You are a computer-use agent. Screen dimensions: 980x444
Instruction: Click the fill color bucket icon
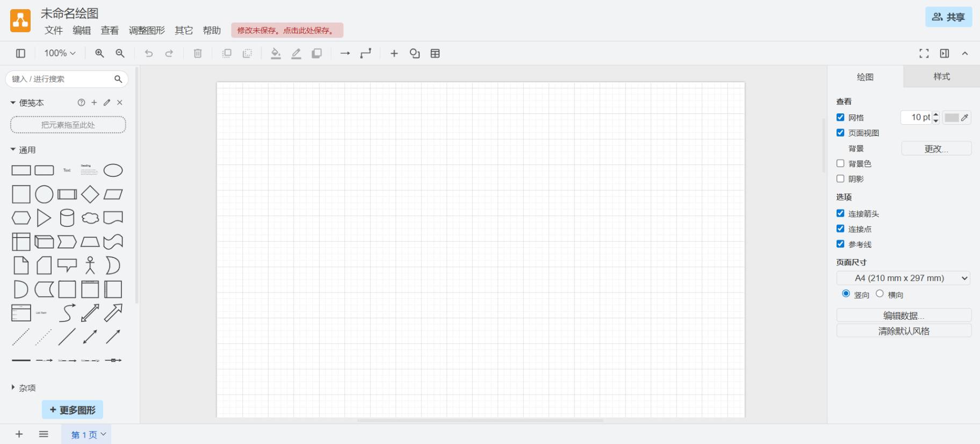click(x=276, y=53)
